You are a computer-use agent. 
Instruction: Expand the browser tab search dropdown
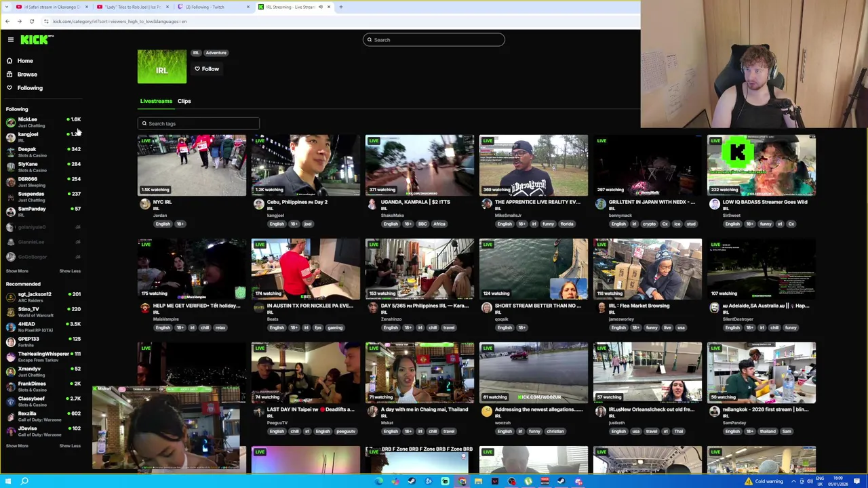click(7, 7)
